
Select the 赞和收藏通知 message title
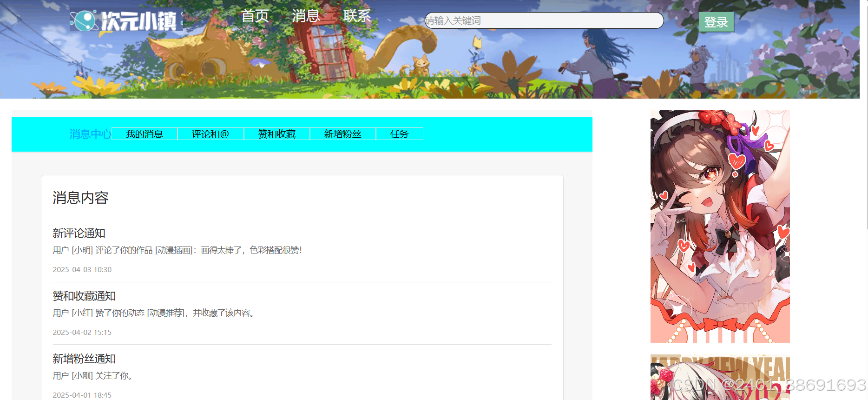(84, 296)
